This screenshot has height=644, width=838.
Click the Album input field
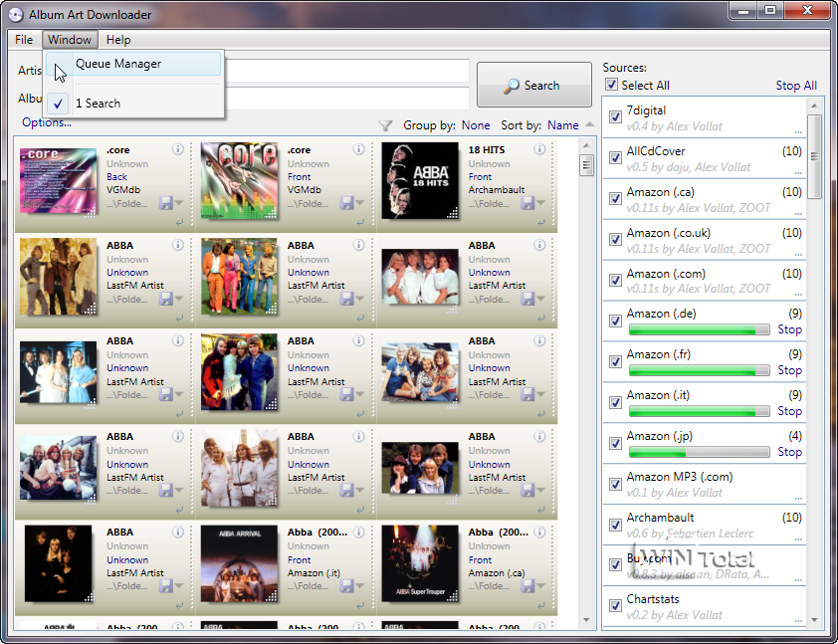pos(346,99)
